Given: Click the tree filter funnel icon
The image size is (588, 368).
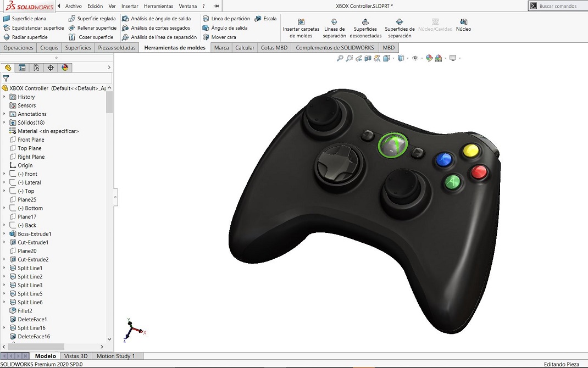Looking at the screenshot, I should 5,79.
